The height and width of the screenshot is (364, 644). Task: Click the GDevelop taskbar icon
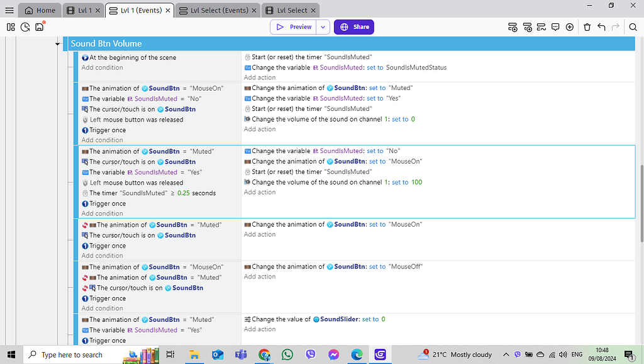coord(380,355)
